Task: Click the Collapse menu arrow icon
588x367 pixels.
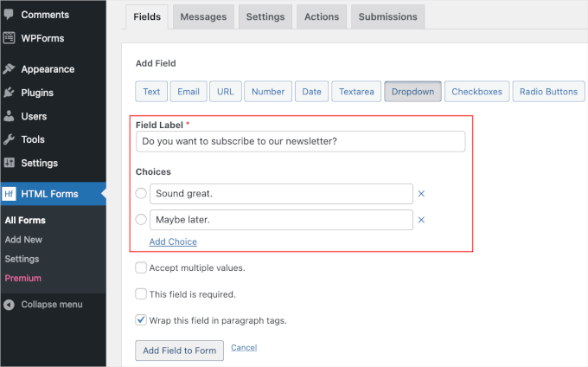Action: (9, 305)
